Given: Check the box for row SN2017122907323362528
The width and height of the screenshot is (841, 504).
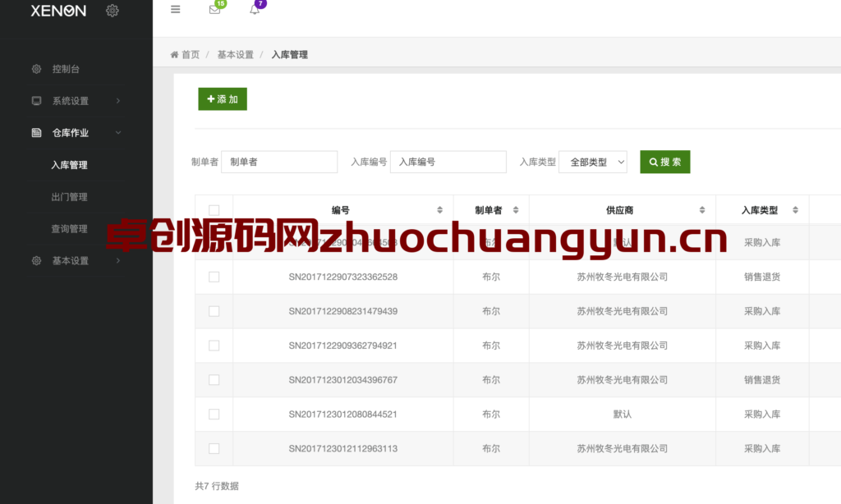Looking at the screenshot, I should coord(214,277).
